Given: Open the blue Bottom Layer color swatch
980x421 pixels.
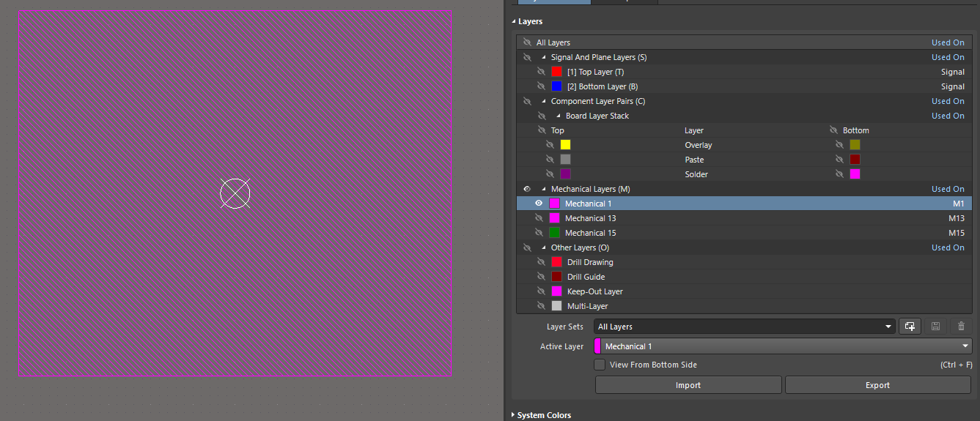Looking at the screenshot, I should coord(557,86).
